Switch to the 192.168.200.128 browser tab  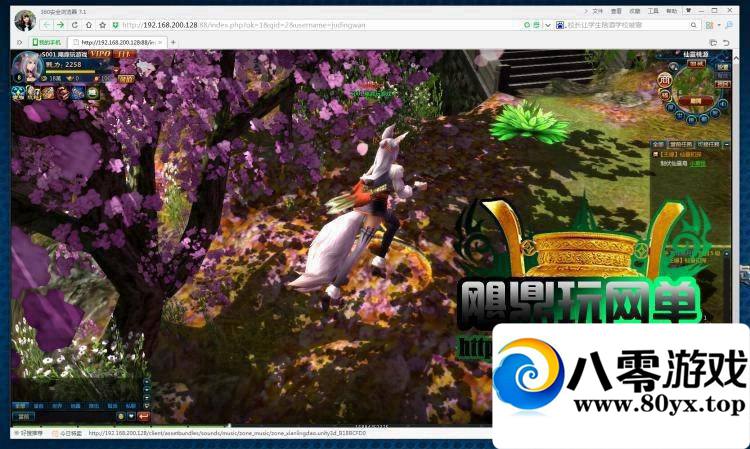point(116,43)
